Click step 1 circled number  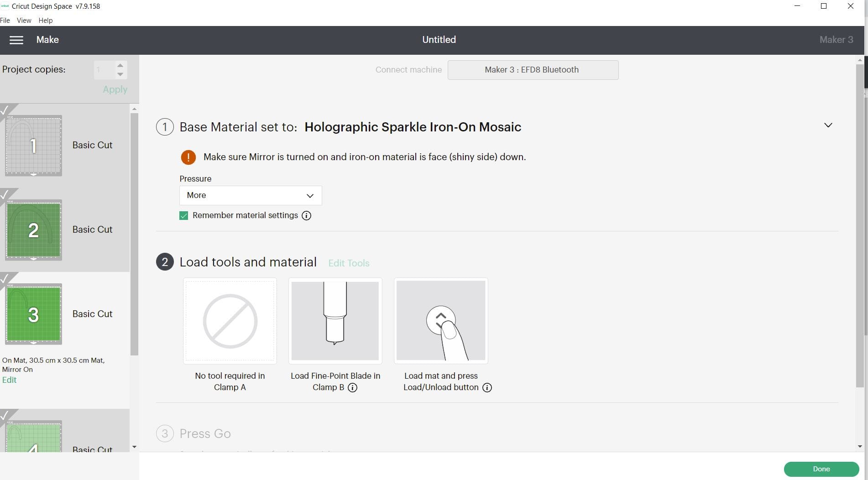pyautogui.click(x=165, y=127)
